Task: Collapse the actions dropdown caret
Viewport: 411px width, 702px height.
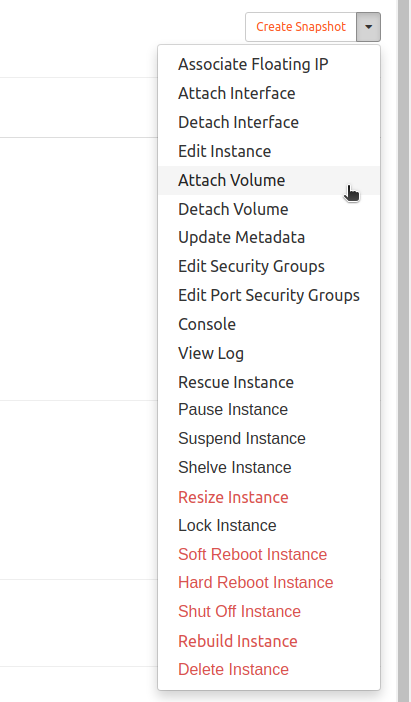Action: (x=368, y=27)
